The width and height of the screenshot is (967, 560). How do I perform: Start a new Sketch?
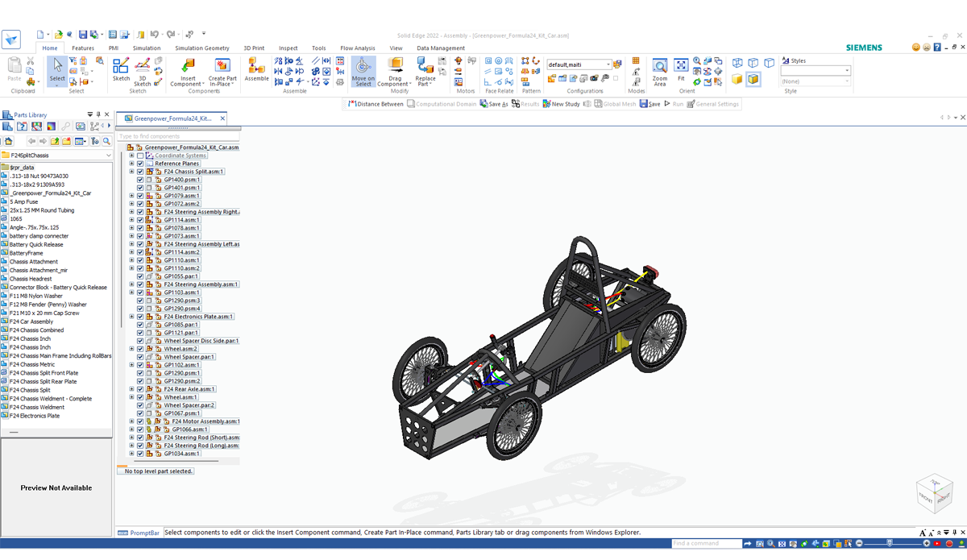tap(121, 70)
